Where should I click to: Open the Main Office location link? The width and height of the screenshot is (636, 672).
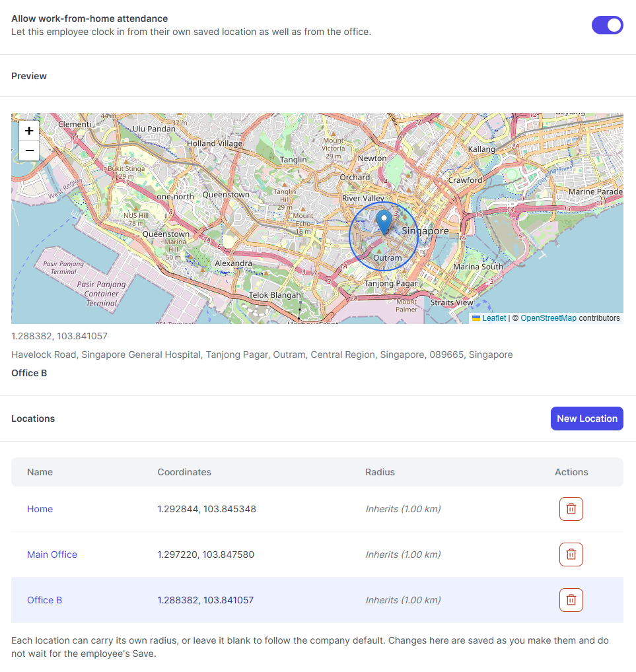click(x=52, y=554)
